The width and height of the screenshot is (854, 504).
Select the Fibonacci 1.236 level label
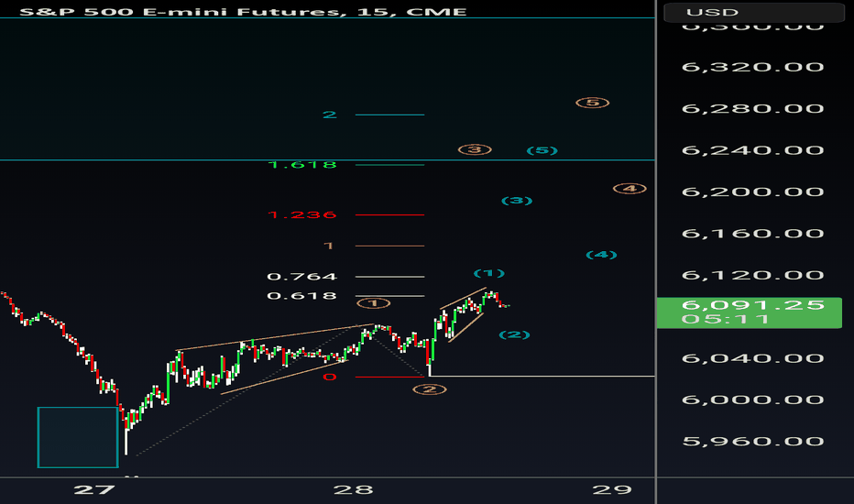[x=302, y=214]
